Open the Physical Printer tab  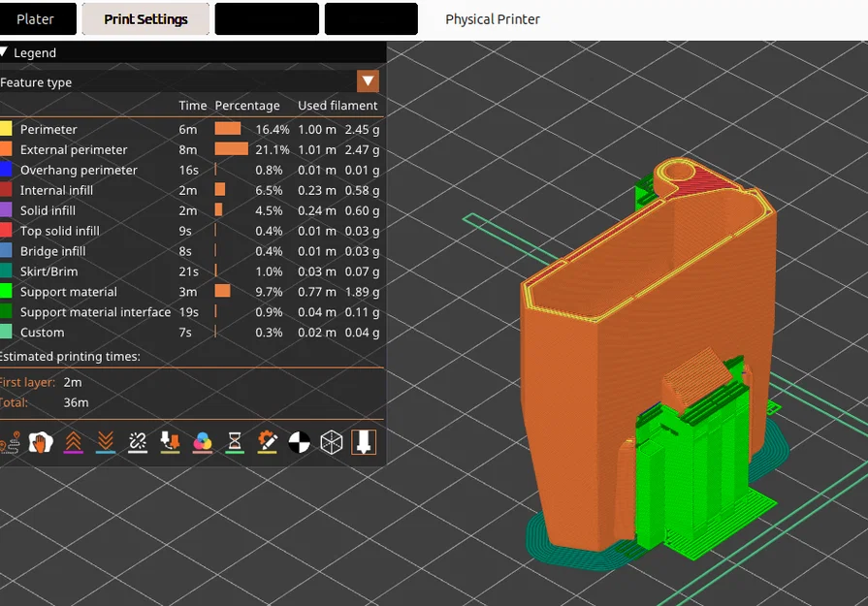493,18
